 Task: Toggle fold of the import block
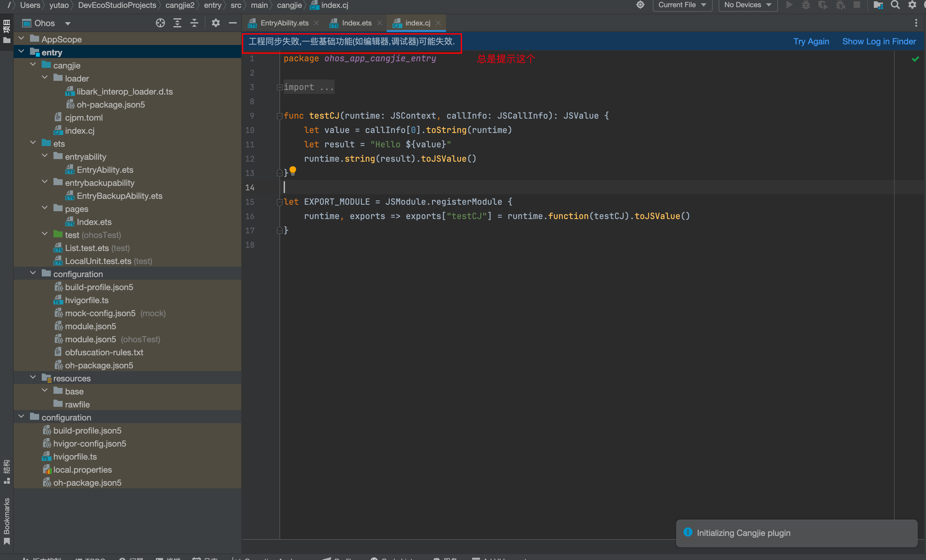280,87
